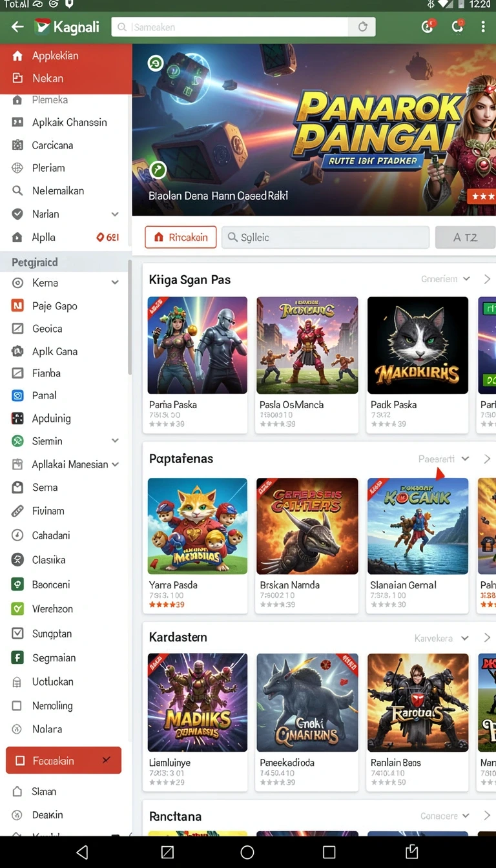Click home icon beside Appkekian
This screenshot has height=868, width=496.
pos(17,56)
